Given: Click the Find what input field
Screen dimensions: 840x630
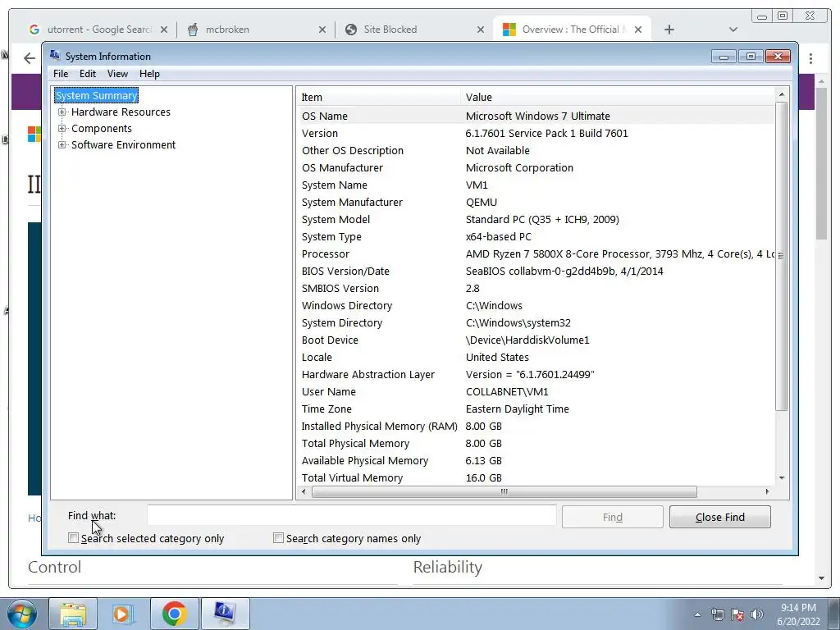Looking at the screenshot, I should (x=351, y=516).
